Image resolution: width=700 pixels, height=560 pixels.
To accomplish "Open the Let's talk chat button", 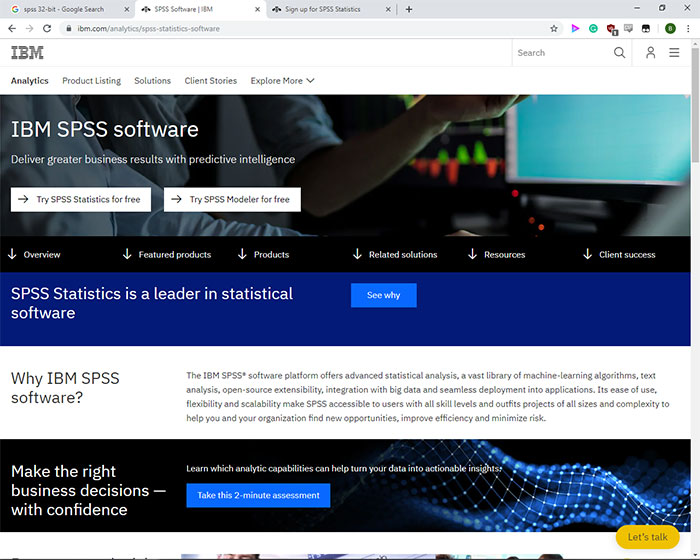I will click(647, 537).
